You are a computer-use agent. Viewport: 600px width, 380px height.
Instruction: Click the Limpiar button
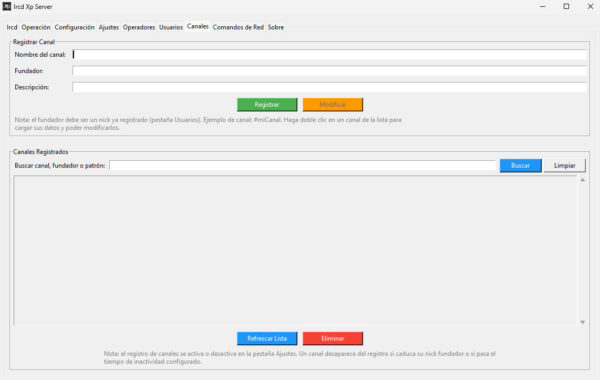click(565, 165)
